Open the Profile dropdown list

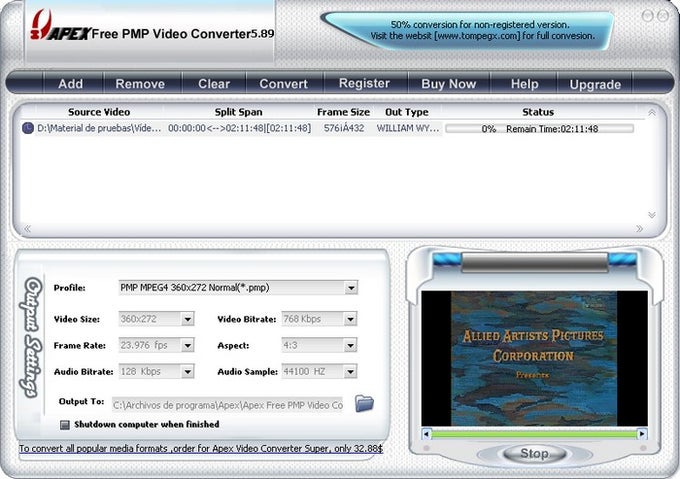pos(351,288)
